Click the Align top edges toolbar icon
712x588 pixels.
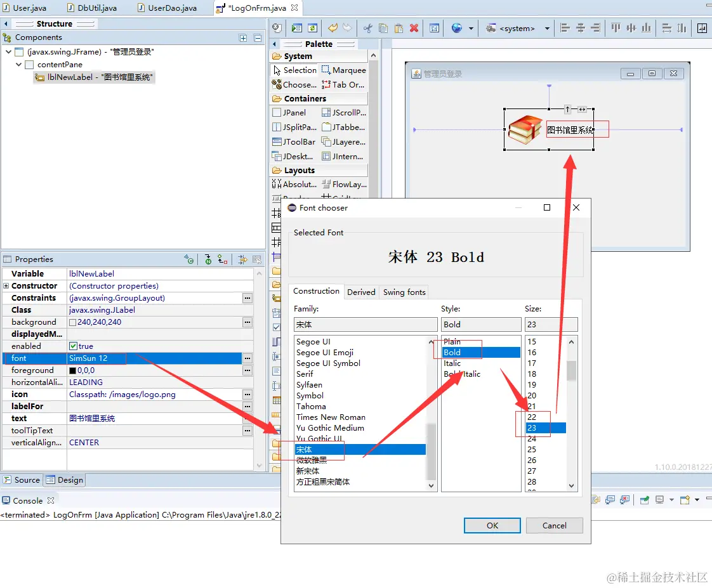pyautogui.click(x=616, y=28)
